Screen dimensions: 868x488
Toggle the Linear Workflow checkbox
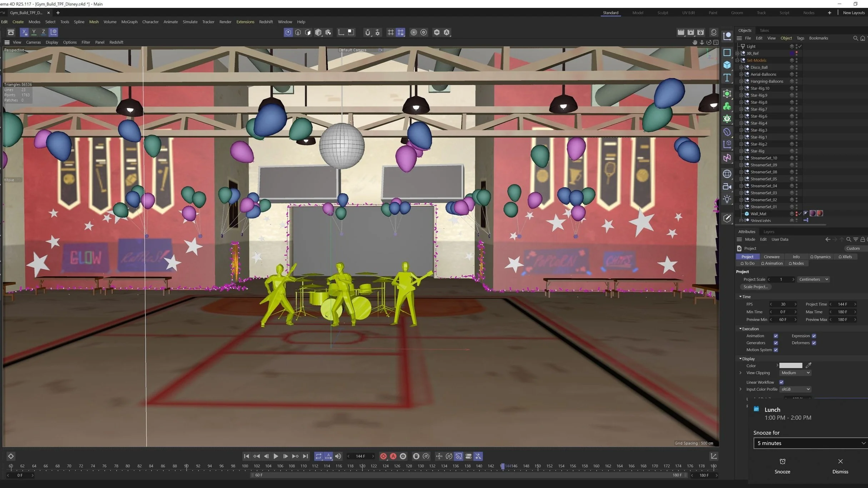click(781, 382)
